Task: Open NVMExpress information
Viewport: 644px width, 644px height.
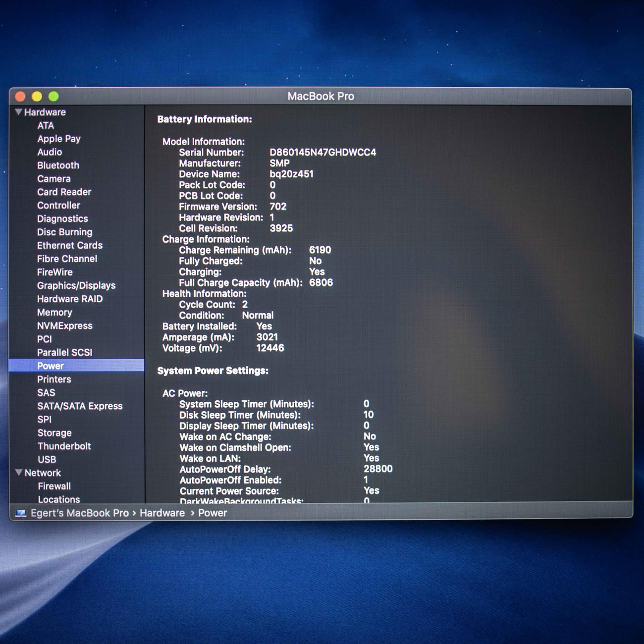Action: pyautogui.click(x=65, y=325)
